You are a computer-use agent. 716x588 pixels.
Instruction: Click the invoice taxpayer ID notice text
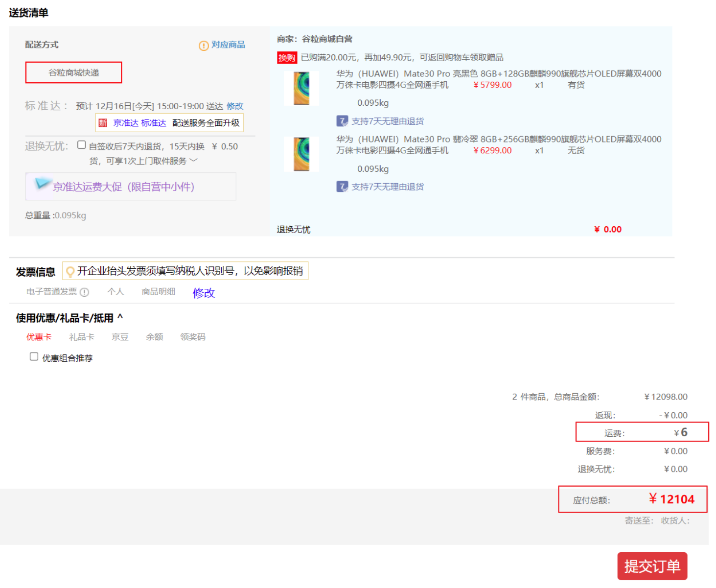[x=190, y=271]
